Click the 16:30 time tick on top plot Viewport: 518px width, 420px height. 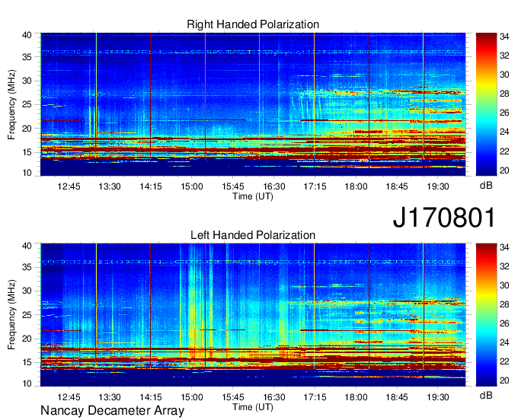274,186
